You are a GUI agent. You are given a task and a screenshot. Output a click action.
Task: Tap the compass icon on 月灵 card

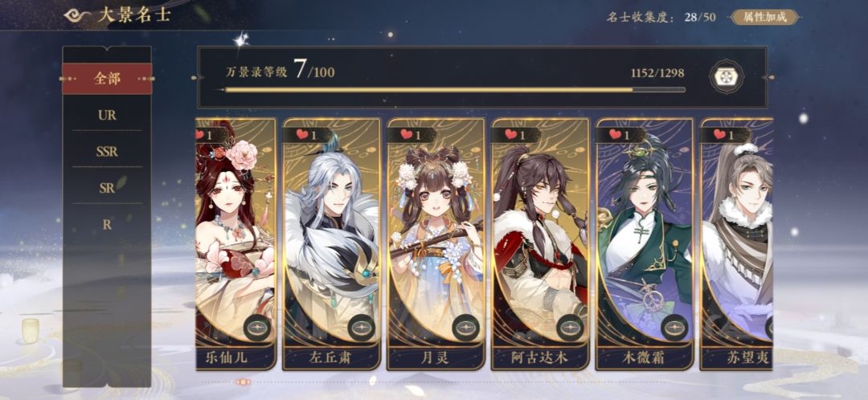coord(465,328)
